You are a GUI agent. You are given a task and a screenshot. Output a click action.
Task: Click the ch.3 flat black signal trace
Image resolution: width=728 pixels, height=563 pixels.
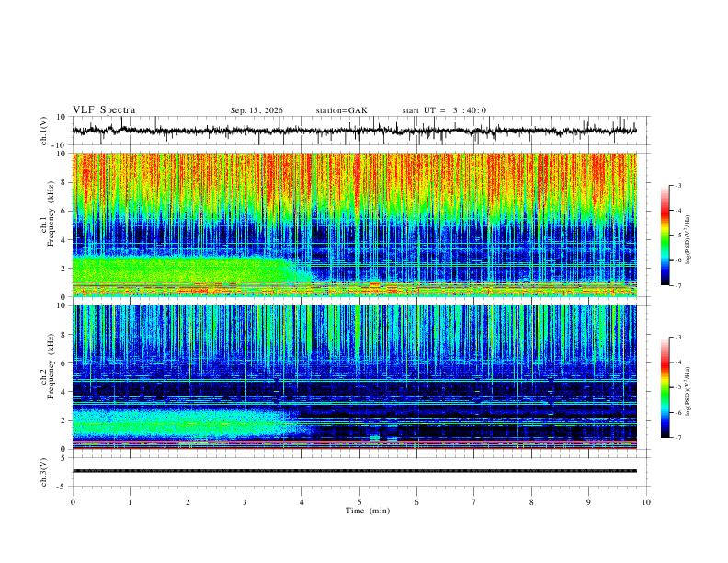pos(355,471)
